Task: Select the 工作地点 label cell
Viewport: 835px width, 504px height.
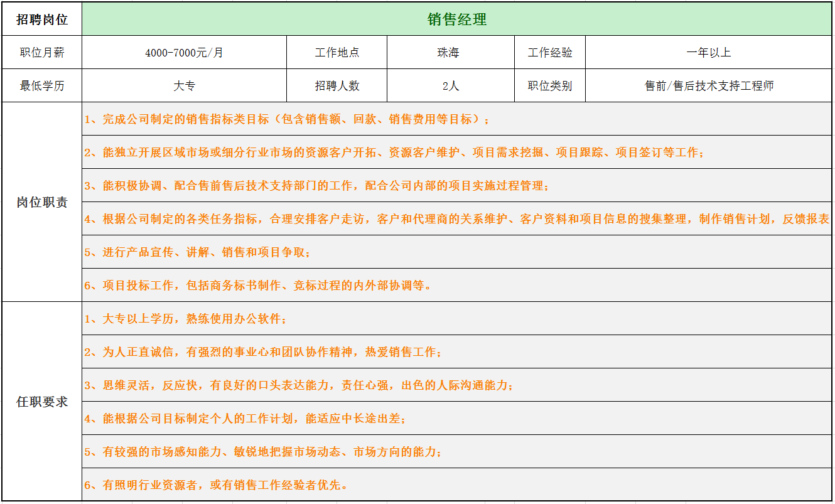Action: coord(337,53)
